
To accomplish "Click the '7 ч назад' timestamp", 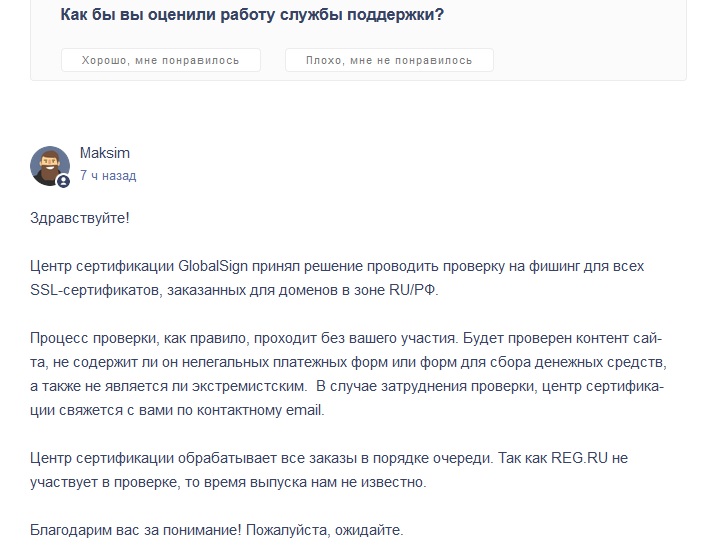I will click(x=108, y=175).
